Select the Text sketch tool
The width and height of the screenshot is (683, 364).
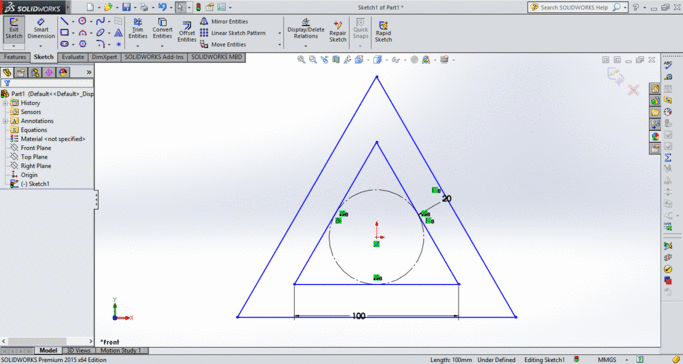click(118, 33)
